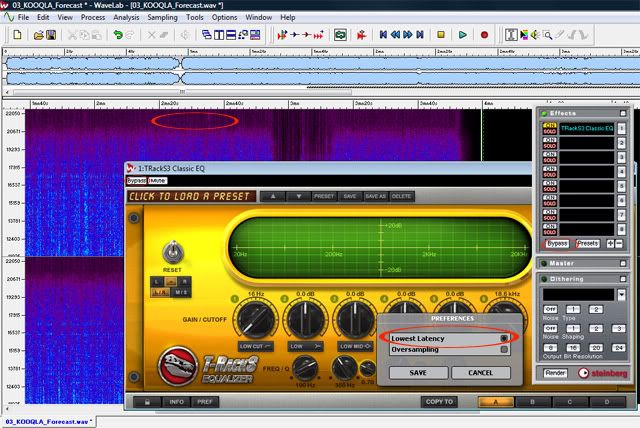Image resolution: width=640 pixels, height=428 pixels.
Task: Set Noise Shaping to 3
Action: (619, 328)
